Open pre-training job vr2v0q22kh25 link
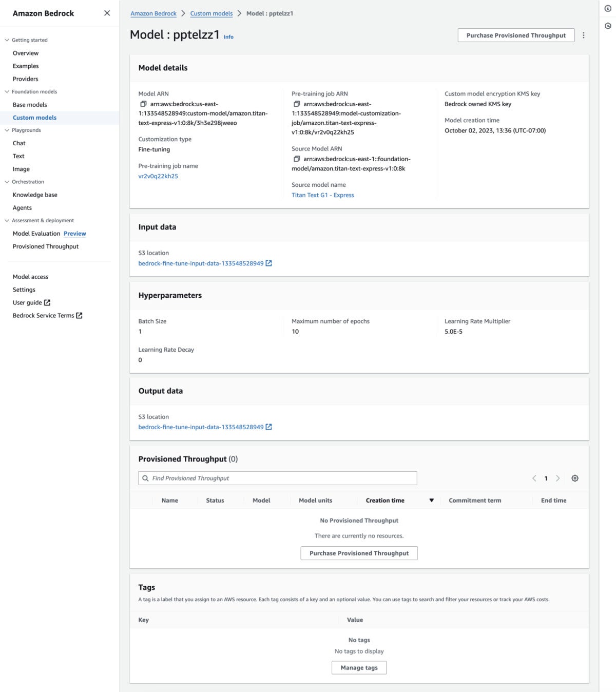Screen dimensions: 616x692 [158, 176]
